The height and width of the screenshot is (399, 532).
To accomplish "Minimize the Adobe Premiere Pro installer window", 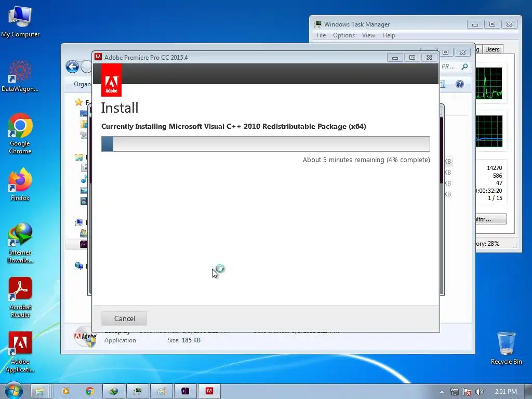I will (395, 57).
